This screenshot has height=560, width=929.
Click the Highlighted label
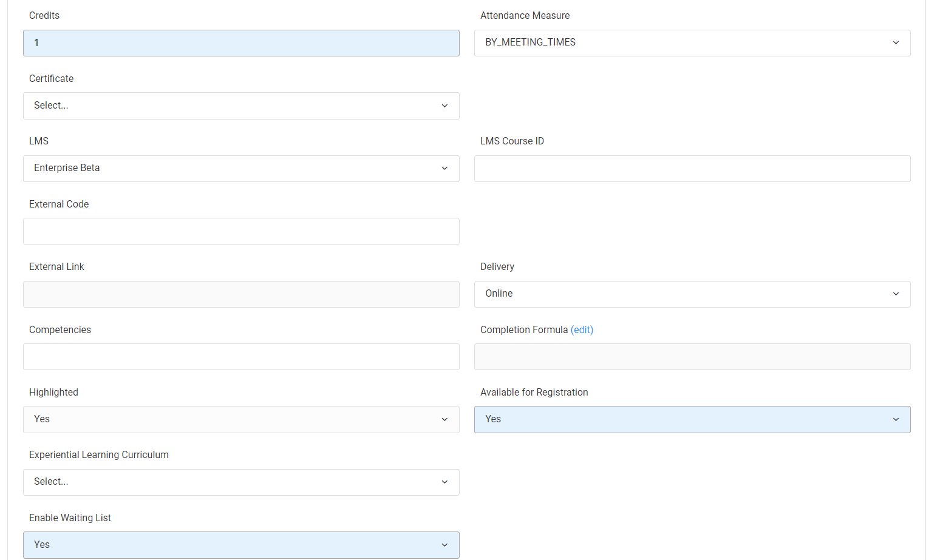click(x=53, y=392)
